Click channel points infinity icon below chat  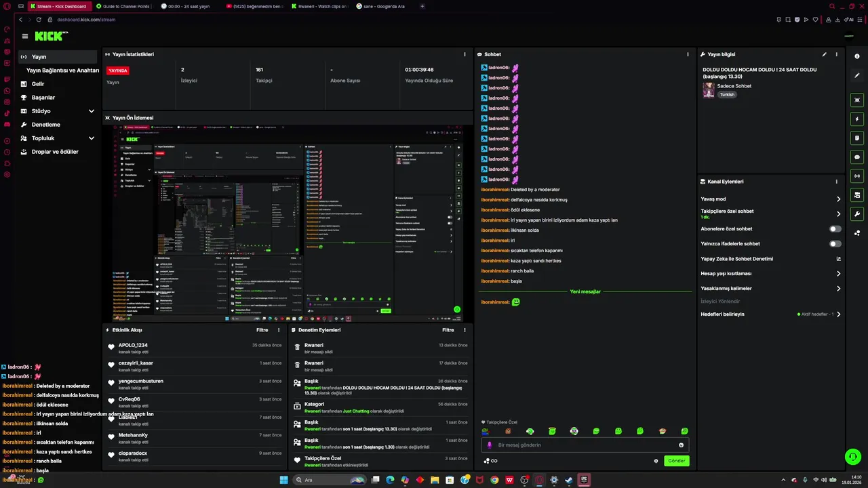(x=491, y=461)
